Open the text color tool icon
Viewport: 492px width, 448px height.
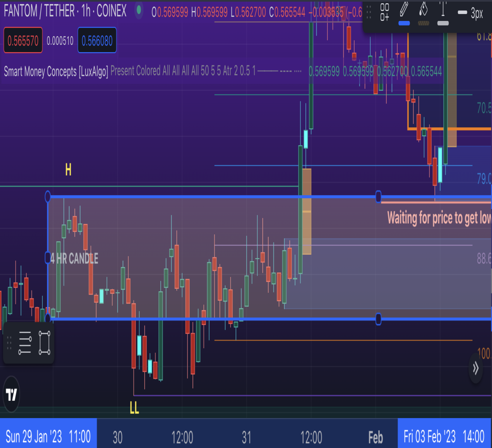tap(443, 8)
